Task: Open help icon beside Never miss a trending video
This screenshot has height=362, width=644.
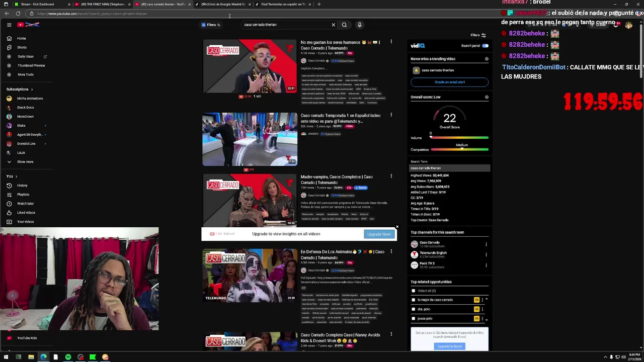Action: [x=487, y=59]
